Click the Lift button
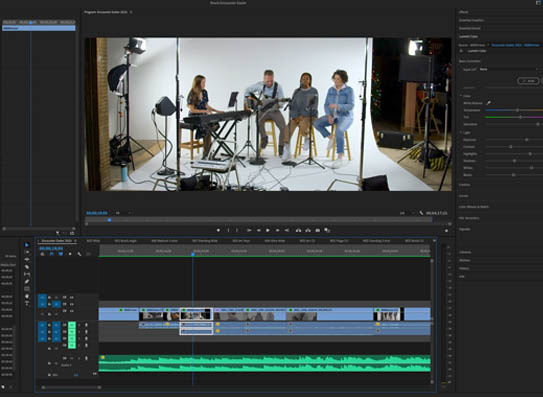 point(298,230)
